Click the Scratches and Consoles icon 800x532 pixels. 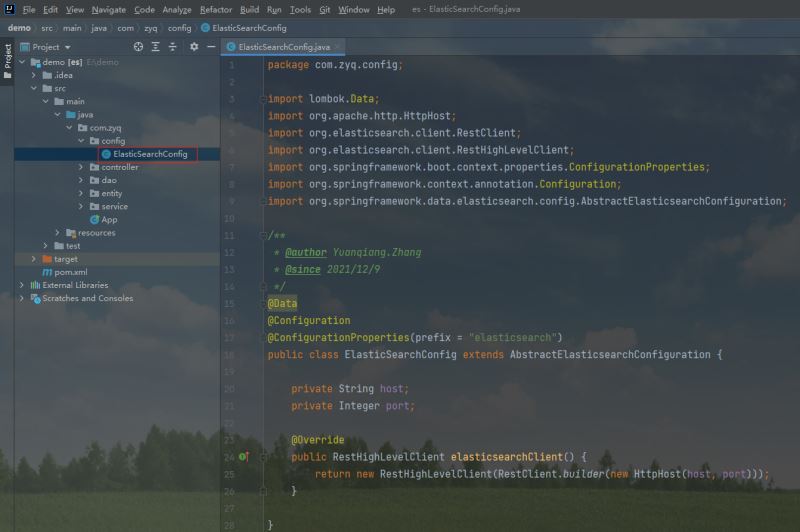(x=35, y=298)
